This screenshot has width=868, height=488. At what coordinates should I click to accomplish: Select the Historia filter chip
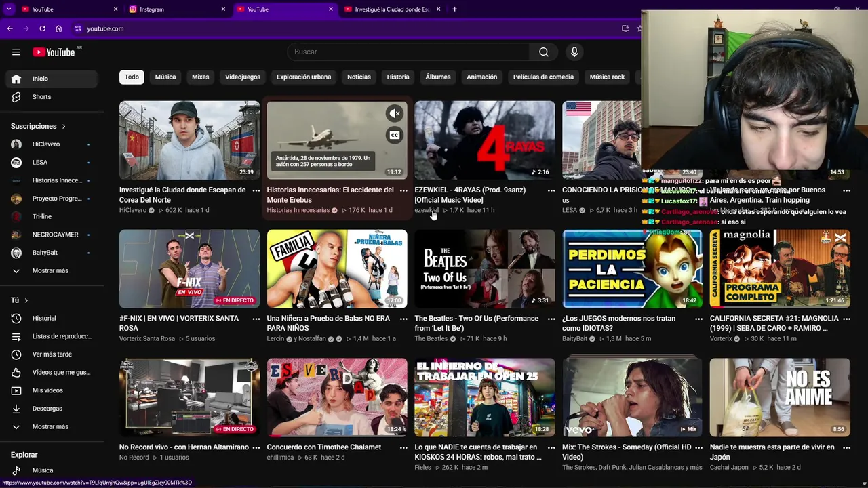click(398, 77)
